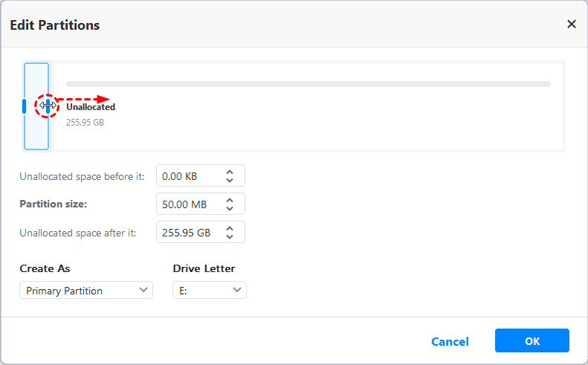The height and width of the screenshot is (365, 588).
Task: Decrease unallocated space before it with down arrow
Action: coord(230,181)
